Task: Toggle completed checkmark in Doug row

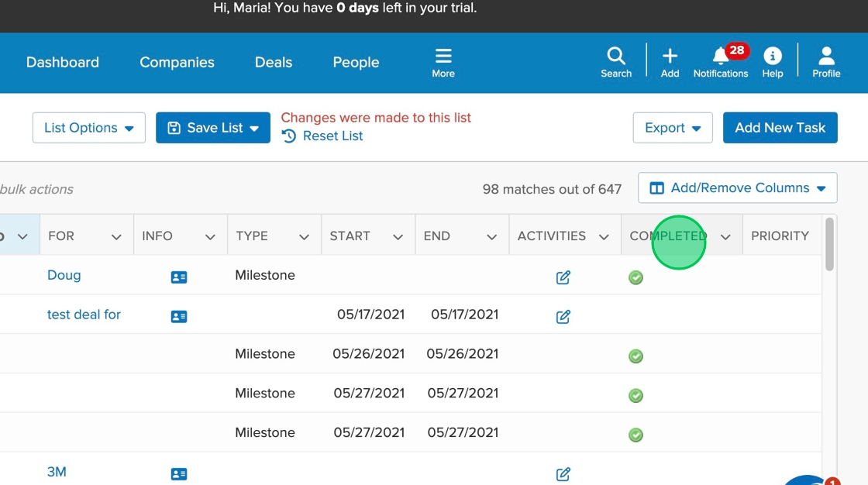Action: 635,277
